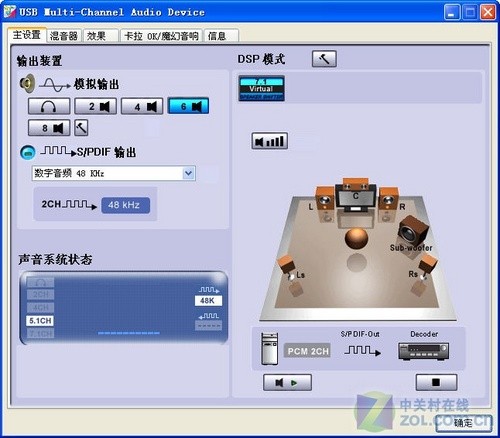The image size is (500, 438).
Task: Select the headphone output mode button
Action: pyautogui.click(x=49, y=106)
